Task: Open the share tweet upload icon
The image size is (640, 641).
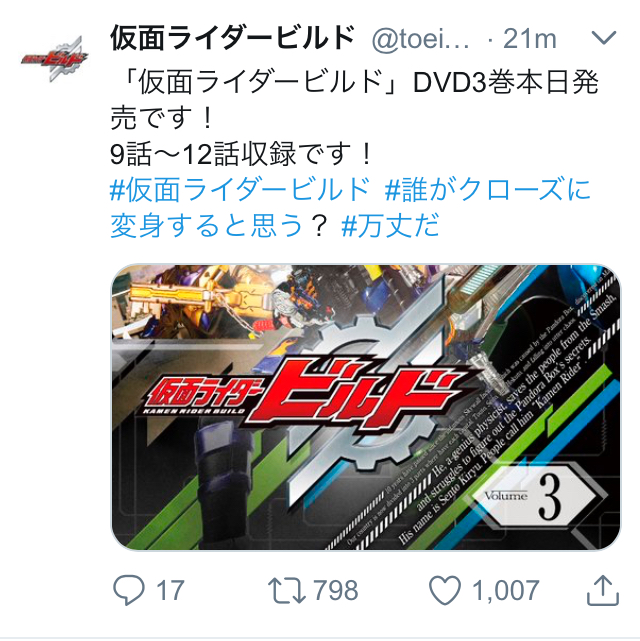Action: click(603, 589)
